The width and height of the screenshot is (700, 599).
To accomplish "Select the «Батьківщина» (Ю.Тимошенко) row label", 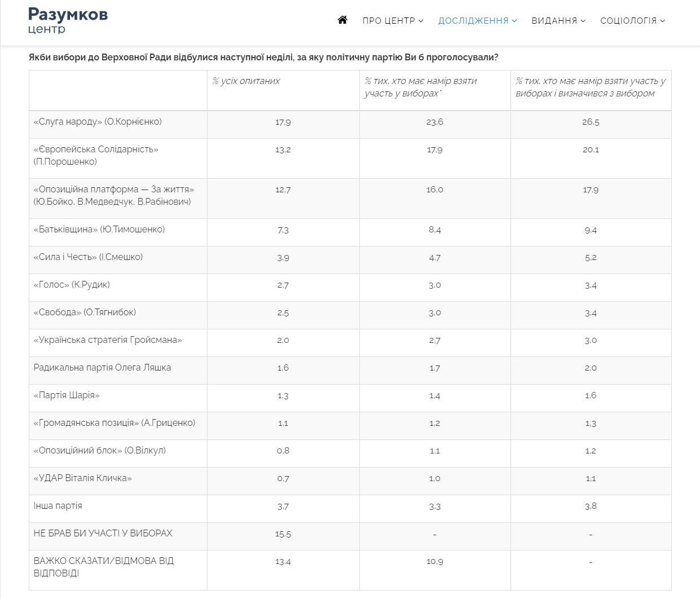I will pyautogui.click(x=99, y=230).
